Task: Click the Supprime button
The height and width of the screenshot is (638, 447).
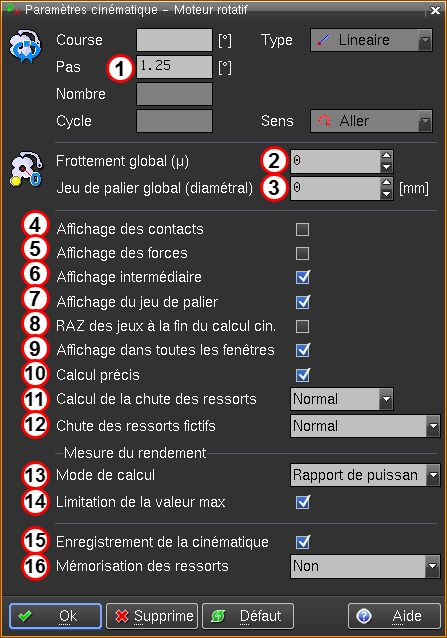Action: (152, 616)
